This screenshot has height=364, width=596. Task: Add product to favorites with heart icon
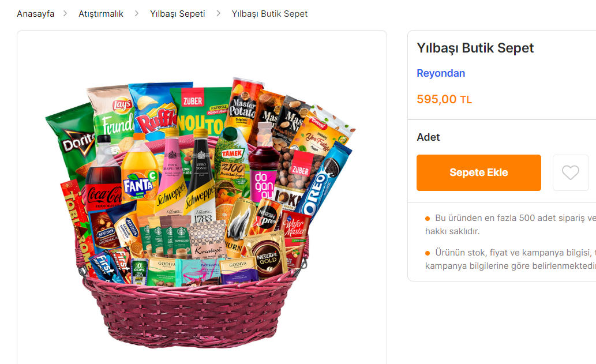(571, 172)
